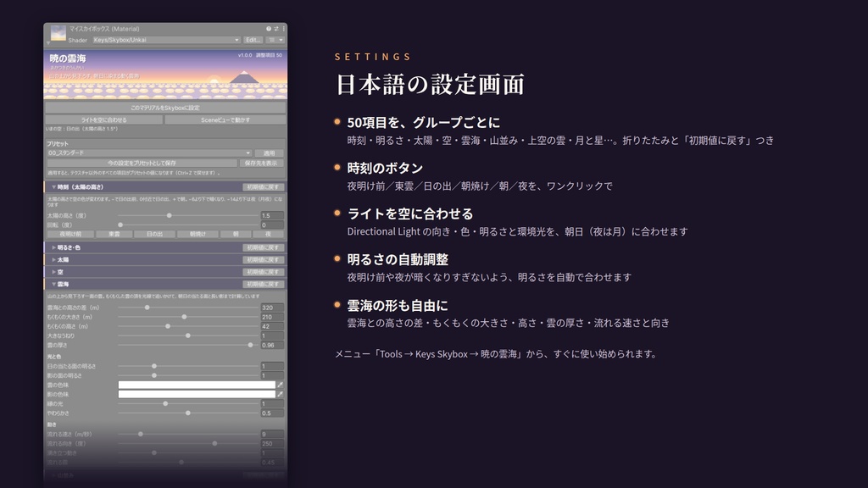Viewport: 868px width, 488px height.
Task: Click the 大きなうねり slider handle
Action: pos(188,335)
